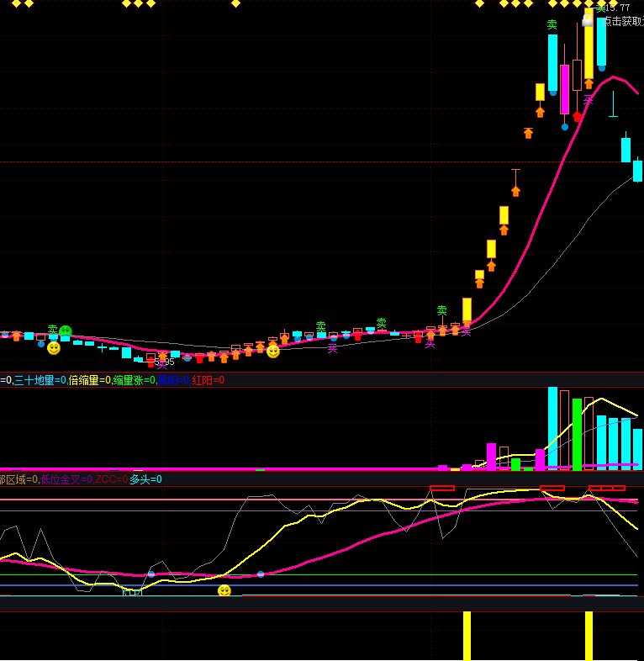Select the 三十地量=0 indicator label
Screen dimensions: 644x661
pyautogui.click(x=40, y=380)
